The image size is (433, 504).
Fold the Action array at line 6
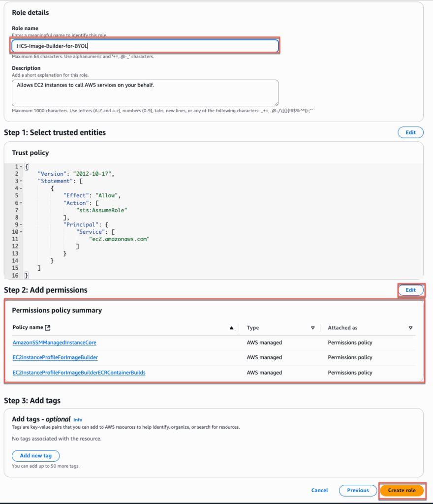tap(22, 203)
